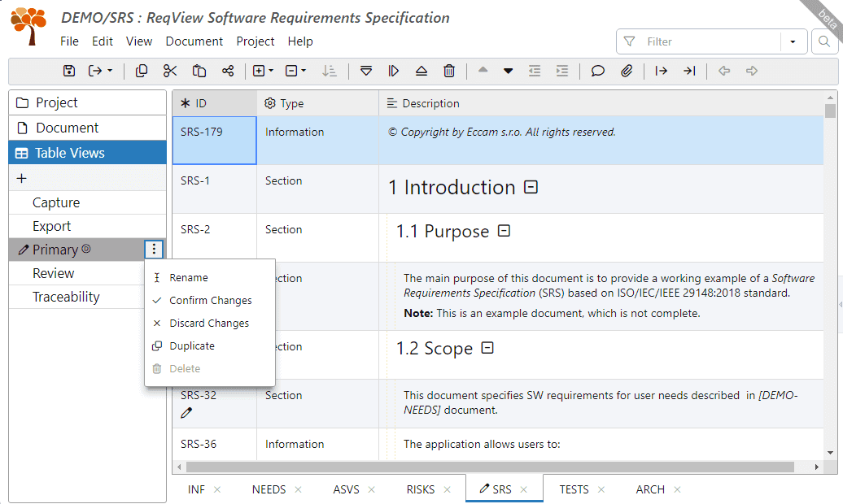Select the Table Views panel
This screenshot has width=843, height=504.
point(88,153)
